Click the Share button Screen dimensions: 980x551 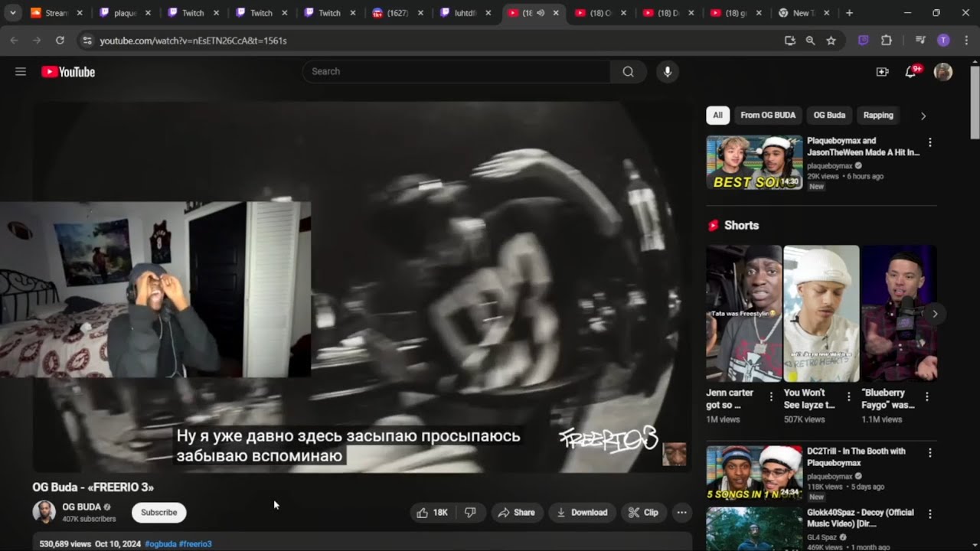(517, 513)
